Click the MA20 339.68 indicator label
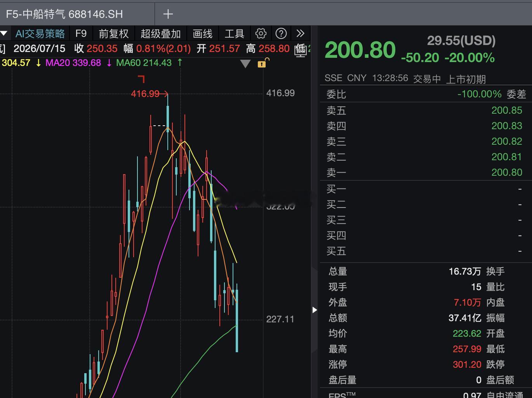532x398 pixels. [73, 63]
